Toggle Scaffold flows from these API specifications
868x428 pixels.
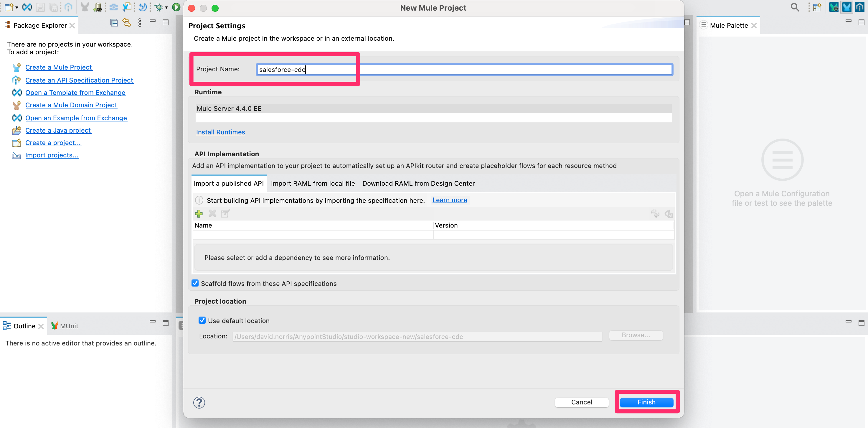[x=195, y=283]
